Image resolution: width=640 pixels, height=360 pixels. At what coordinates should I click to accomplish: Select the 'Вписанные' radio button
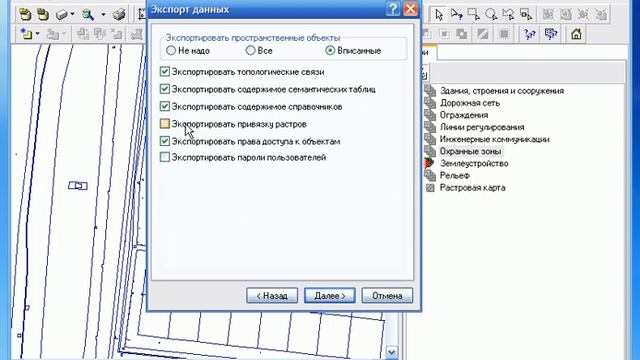330,51
